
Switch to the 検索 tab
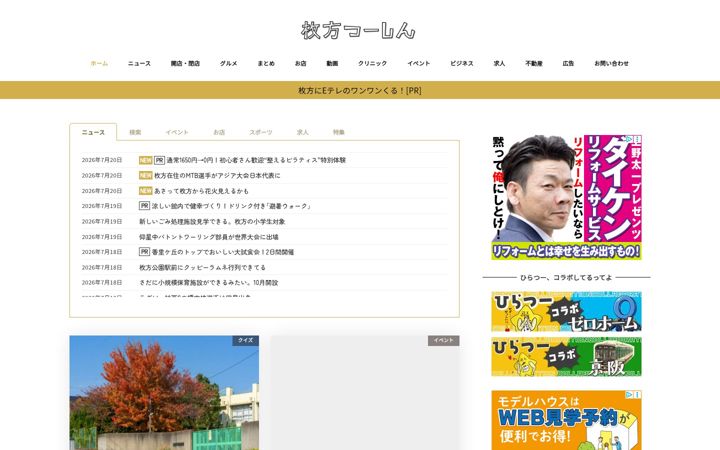pos(135,132)
